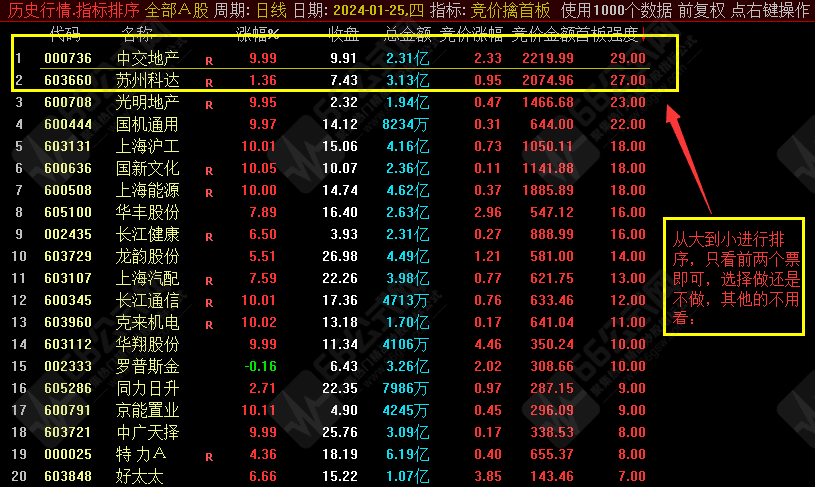Sort by the 名称 column header
This screenshot has height=487, width=815.
pyautogui.click(x=137, y=34)
